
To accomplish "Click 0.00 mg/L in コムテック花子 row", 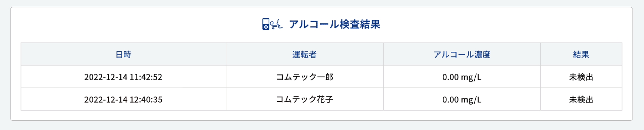I will [x=462, y=100].
